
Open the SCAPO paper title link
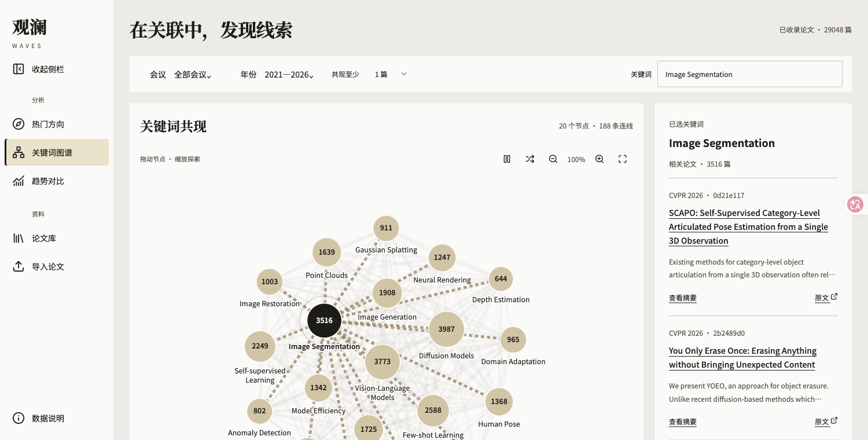click(x=748, y=227)
